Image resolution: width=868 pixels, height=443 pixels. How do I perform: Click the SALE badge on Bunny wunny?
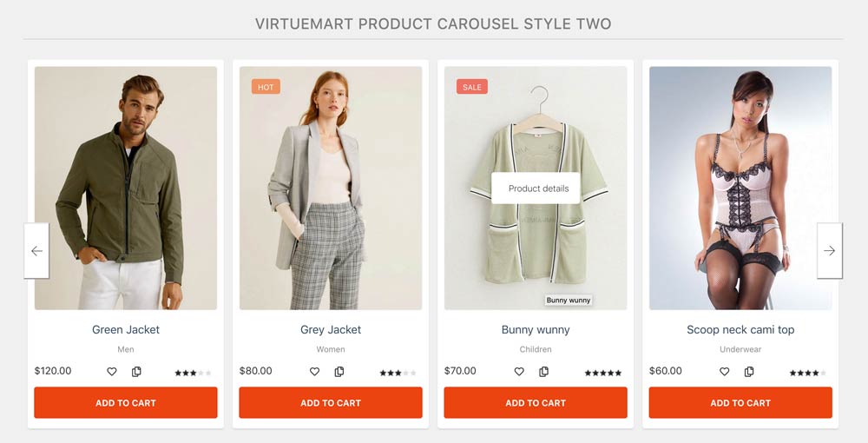[472, 87]
